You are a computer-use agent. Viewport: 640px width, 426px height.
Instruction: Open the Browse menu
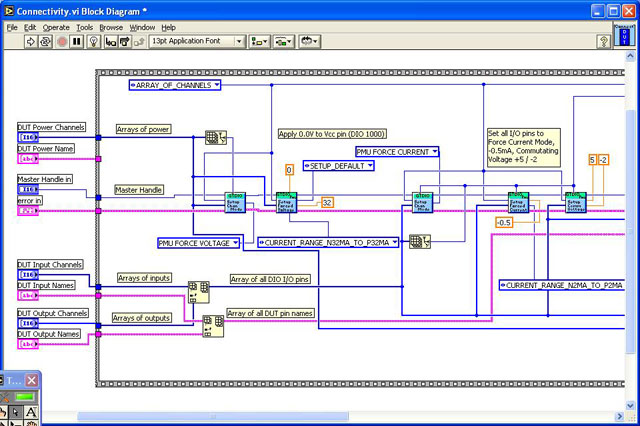click(111, 27)
